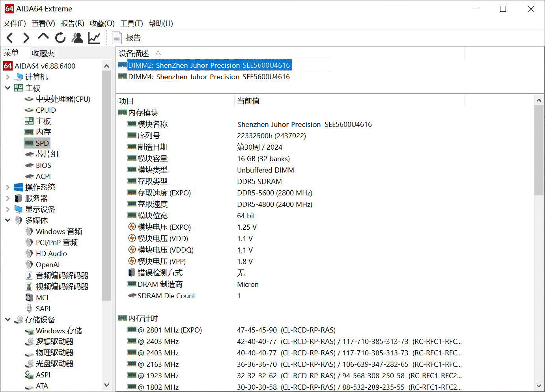This screenshot has width=545, height=392.
Task: Click tree panel scrollbar up arrow
Action: pyautogui.click(x=106, y=66)
